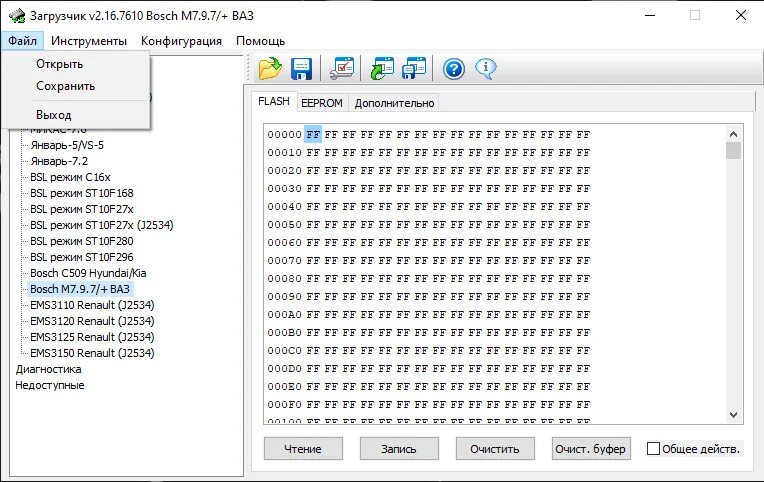Switch to the EEPROM tab
Screen dimensions: 764x482
322,103
